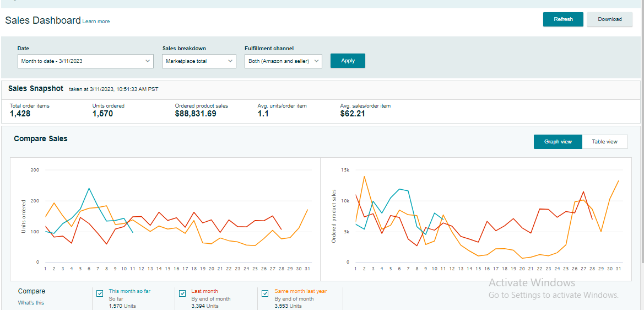Click the Refresh button
Viewport: 644px width, 310px height.
click(x=563, y=19)
